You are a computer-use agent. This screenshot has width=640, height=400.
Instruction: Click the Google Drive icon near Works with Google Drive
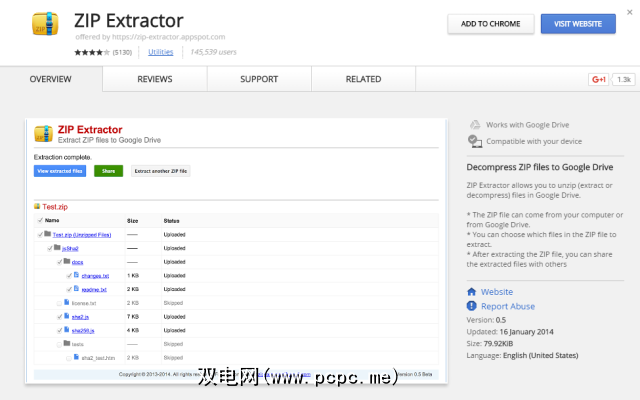point(475,125)
